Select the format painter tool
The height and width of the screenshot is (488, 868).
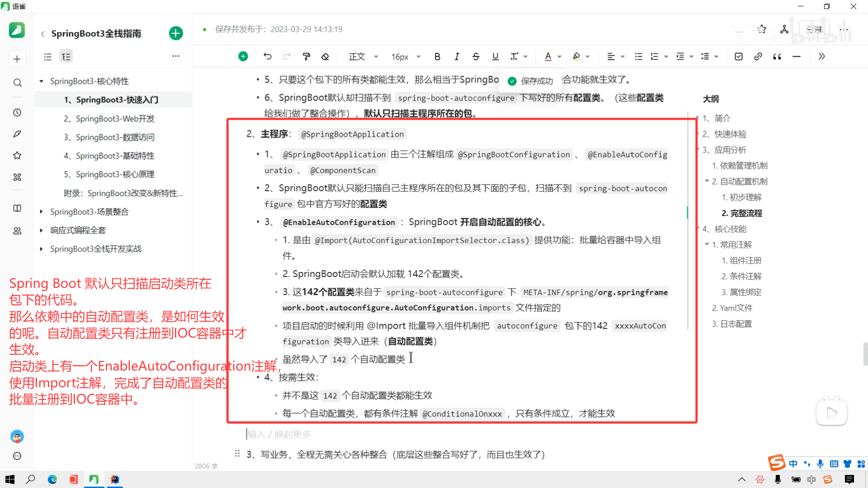pyautogui.click(x=306, y=56)
